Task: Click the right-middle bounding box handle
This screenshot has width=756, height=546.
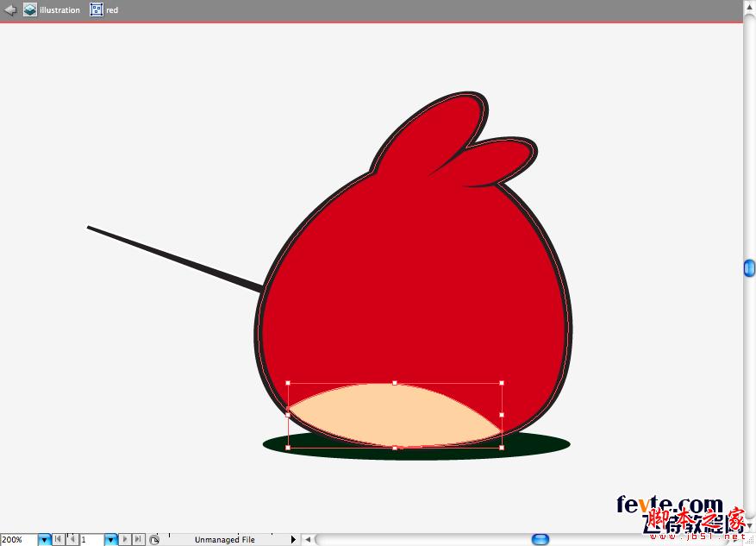Action: tap(502, 415)
